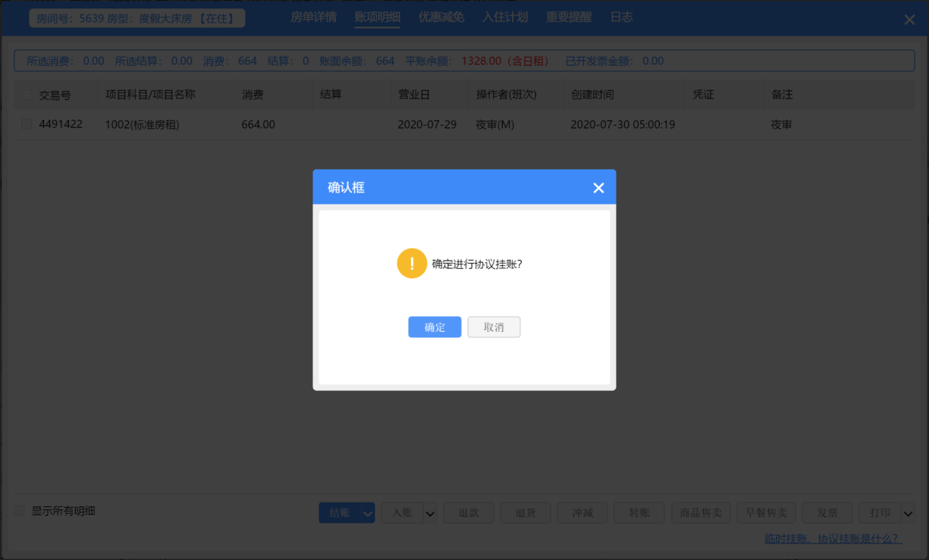This screenshot has width=929, height=560.
Task: Click the 退款 button
Action: (x=469, y=513)
